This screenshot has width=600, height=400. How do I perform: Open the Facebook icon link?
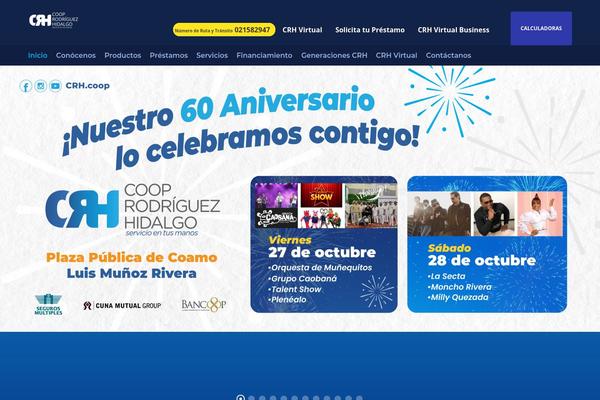point(26,86)
